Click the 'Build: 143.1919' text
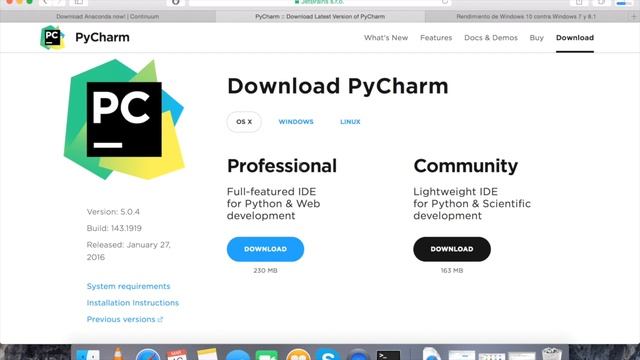The width and height of the screenshot is (640, 360). click(114, 228)
